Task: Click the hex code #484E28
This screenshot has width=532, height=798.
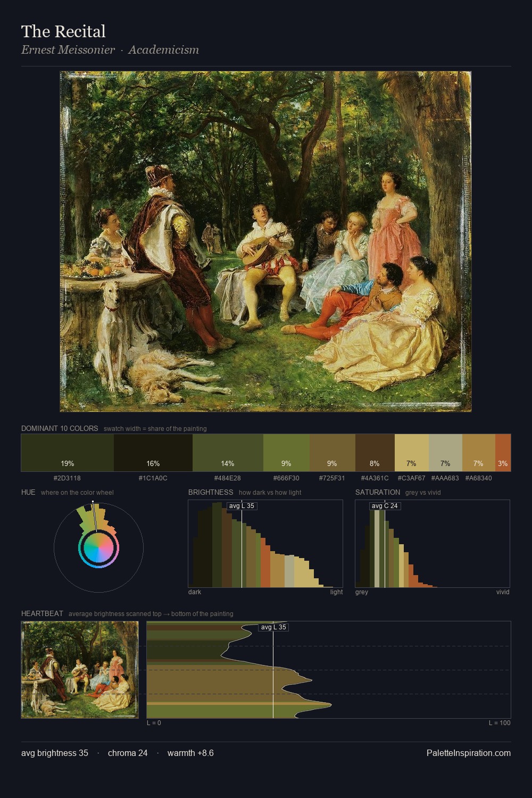Action: click(228, 478)
